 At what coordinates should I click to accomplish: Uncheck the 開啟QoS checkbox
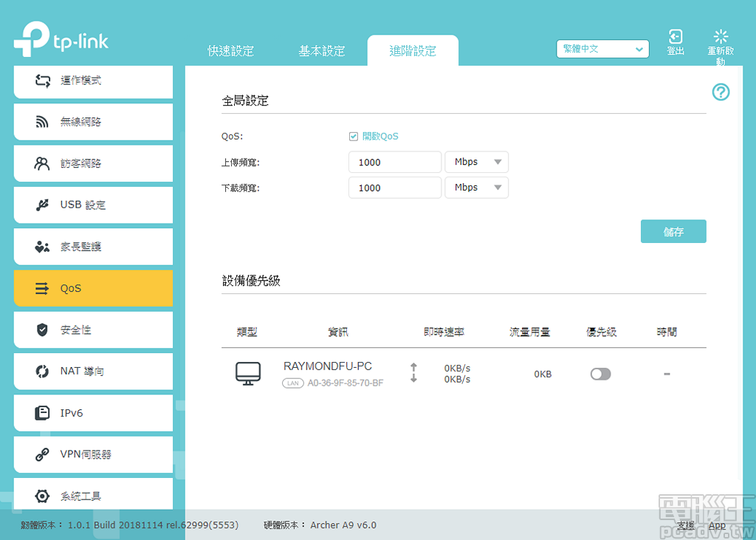click(354, 136)
